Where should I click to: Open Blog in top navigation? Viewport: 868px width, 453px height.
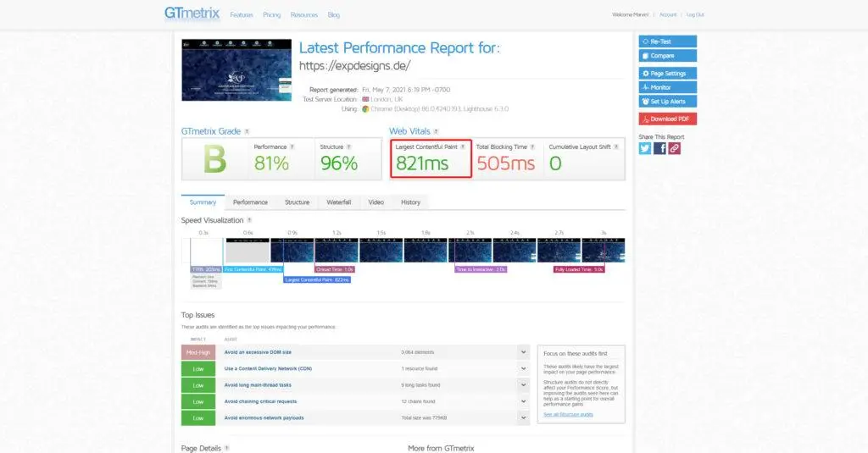(334, 15)
